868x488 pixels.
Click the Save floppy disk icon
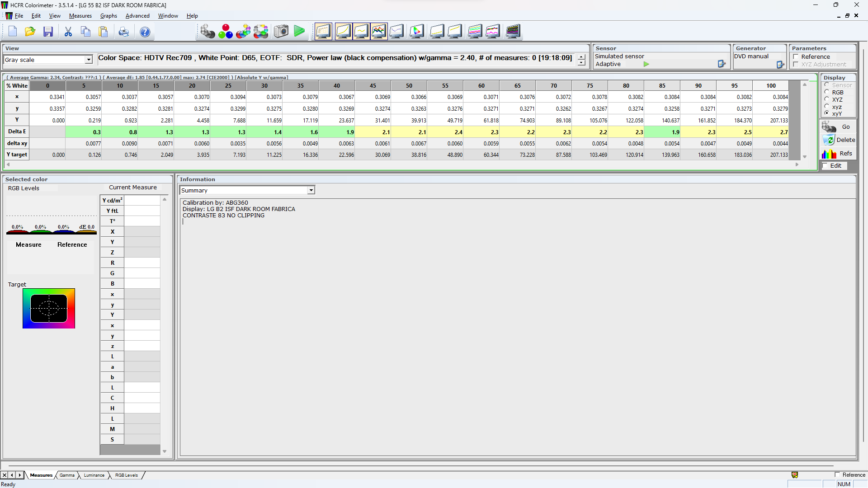click(48, 32)
